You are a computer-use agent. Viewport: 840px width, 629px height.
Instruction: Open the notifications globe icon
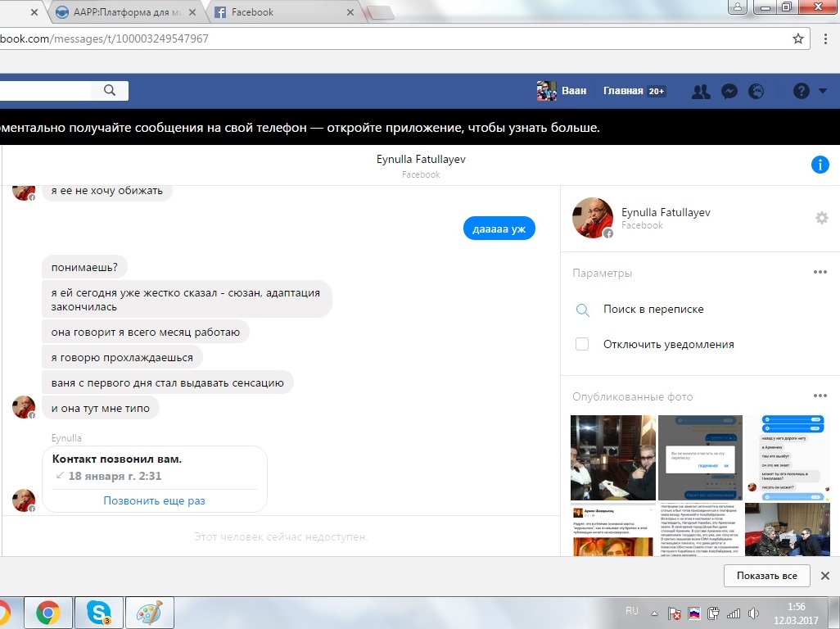coord(756,92)
